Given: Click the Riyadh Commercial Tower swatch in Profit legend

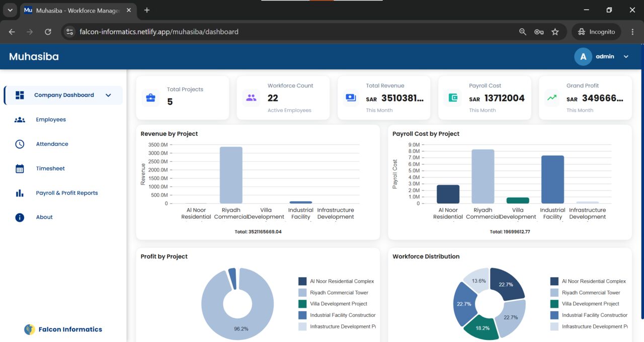Looking at the screenshot, I should pos(302,293).
